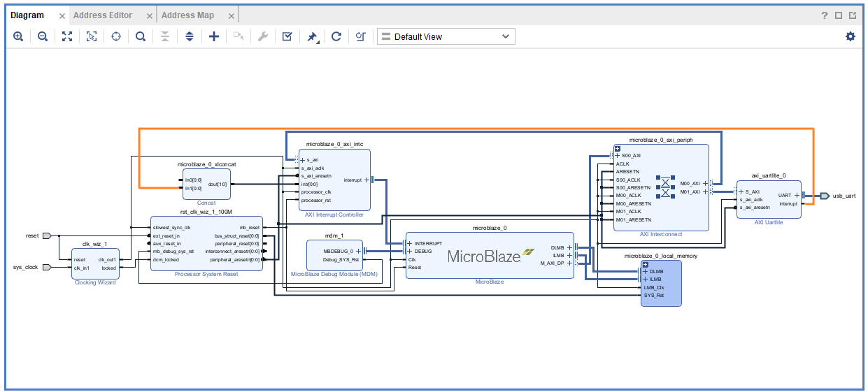Expand the microblaze_0_local_memory block
868x392 pixels.
pos(646,263)
